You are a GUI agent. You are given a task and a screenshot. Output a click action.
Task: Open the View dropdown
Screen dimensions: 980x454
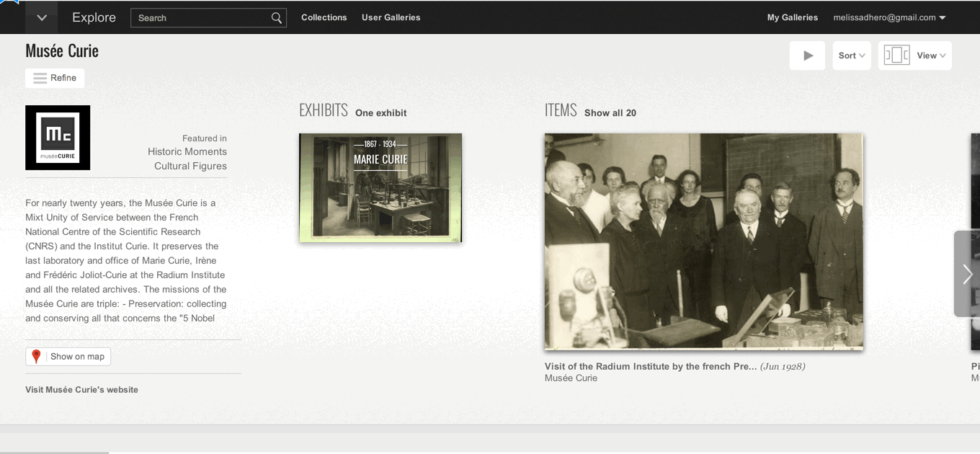coord(930,55)
